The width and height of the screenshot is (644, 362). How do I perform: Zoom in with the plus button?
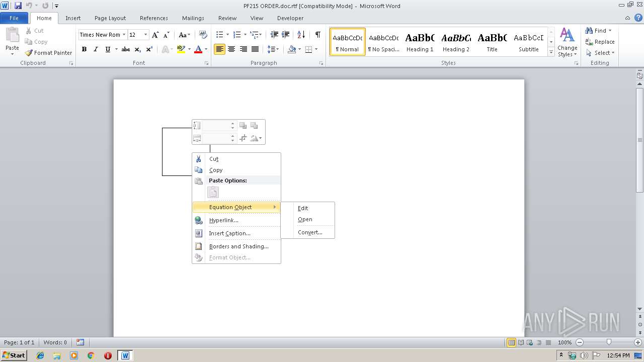(x=638, y=342)
